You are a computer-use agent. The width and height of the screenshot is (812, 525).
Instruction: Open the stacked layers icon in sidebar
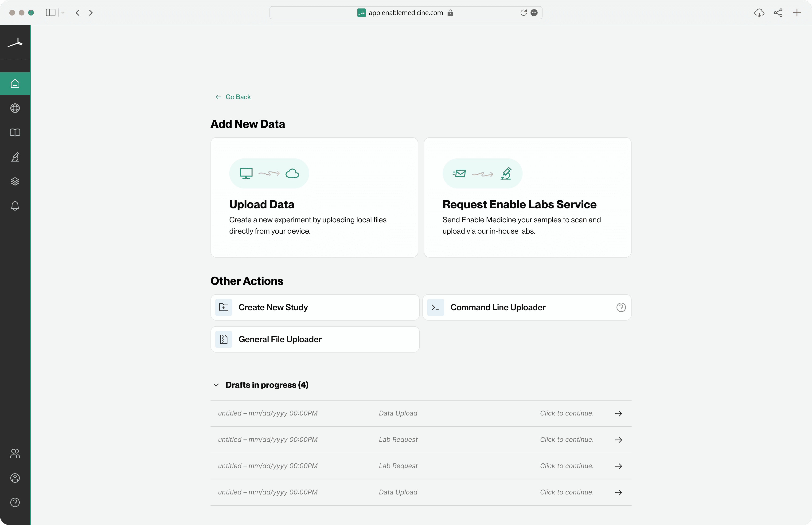[x=15, y=181]
